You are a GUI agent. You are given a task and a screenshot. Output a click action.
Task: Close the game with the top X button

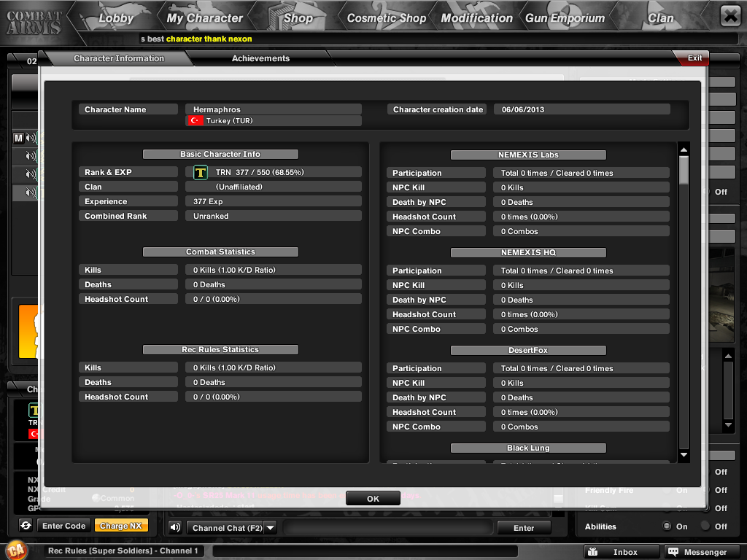tap(730, 16)
